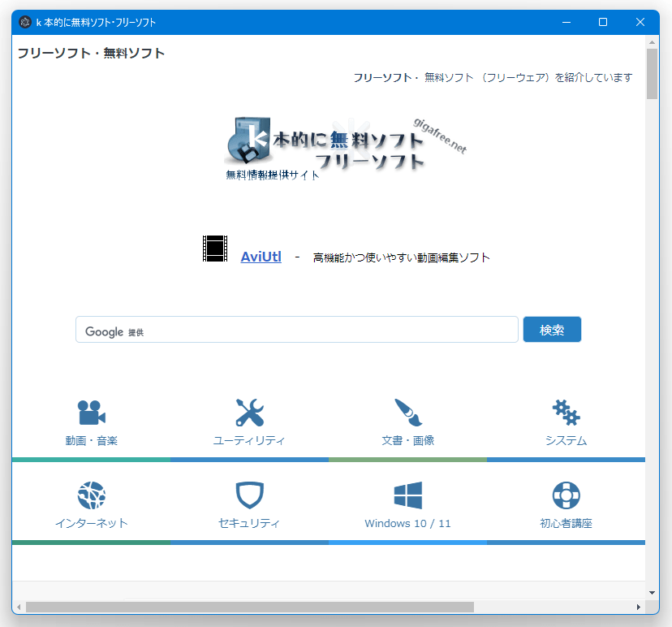This screenshot has width=672, height=627.
Task: Click the vertical scrollbar thumb
Action: [652, 73]
